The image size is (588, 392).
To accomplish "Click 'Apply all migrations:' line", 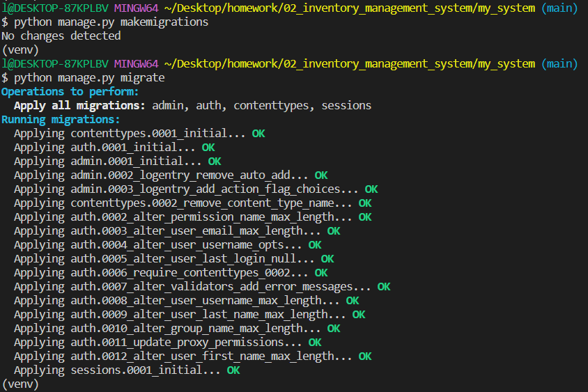I will click(x=193, y=105).
